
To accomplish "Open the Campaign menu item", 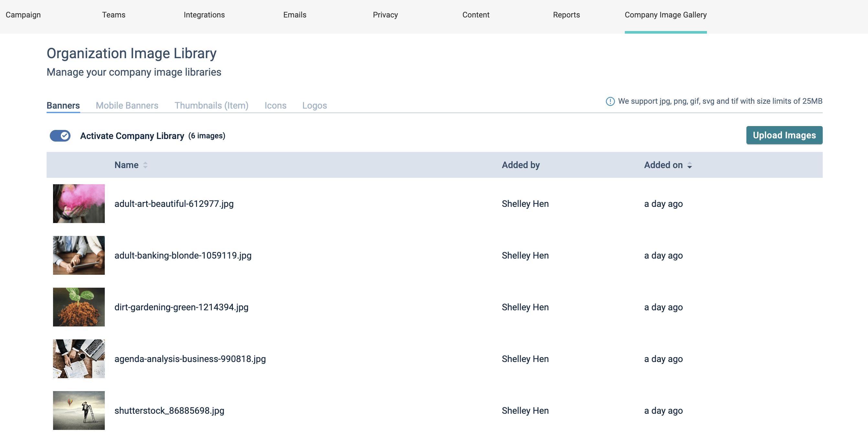I will point(23,15).
